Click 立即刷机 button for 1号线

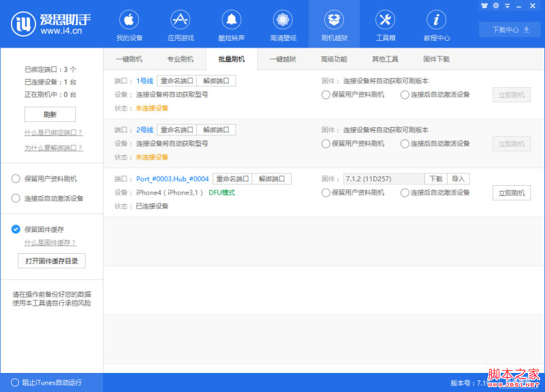pyautogui.click(x=512, y=95)
